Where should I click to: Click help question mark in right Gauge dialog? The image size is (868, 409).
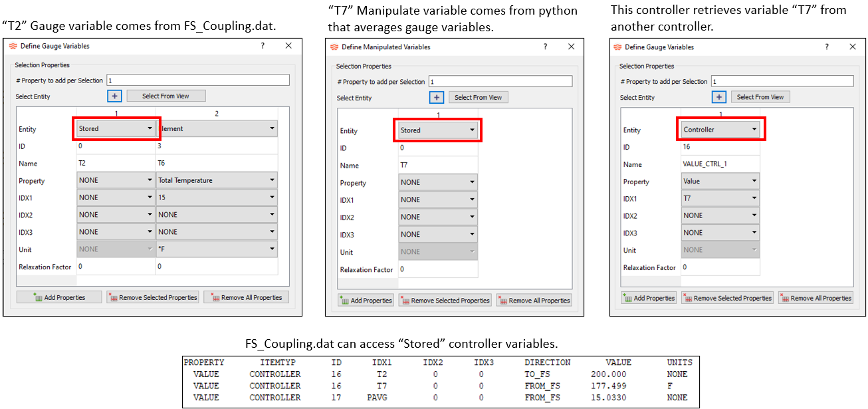(827, 47)
